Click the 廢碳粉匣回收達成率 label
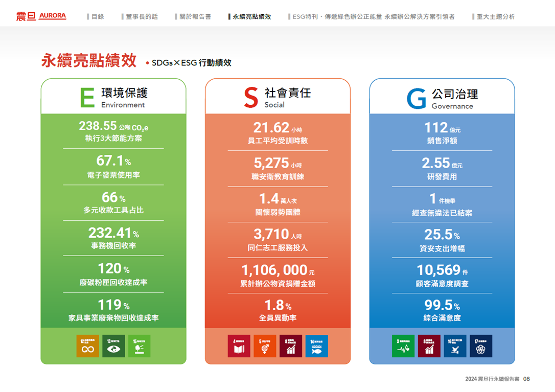555x392 pixels. click(113, 282)
